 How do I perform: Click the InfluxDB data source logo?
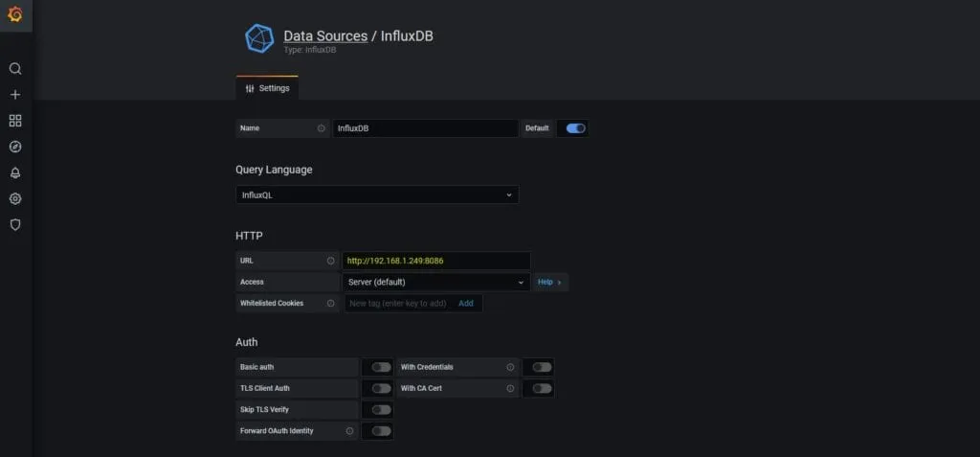[258, 38]
